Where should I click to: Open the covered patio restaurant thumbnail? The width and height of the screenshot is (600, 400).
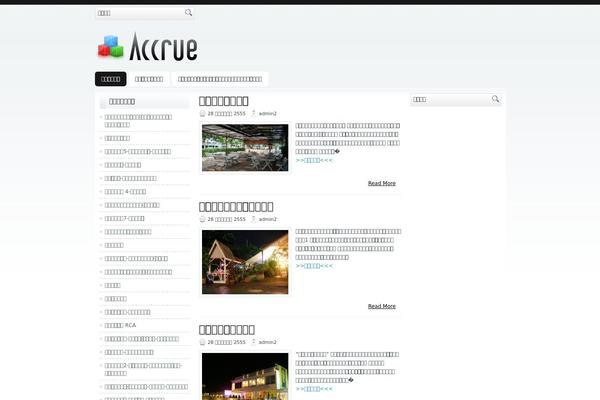(245, 148)
